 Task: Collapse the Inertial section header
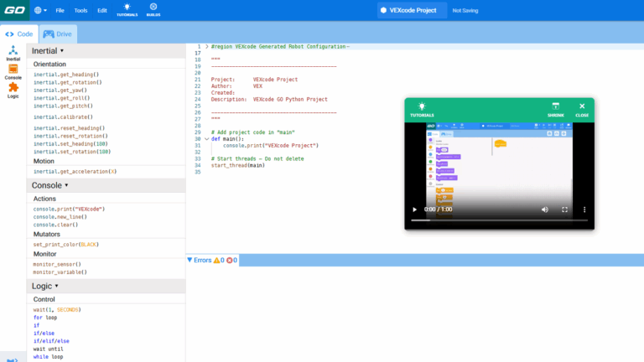coord(106,51)
